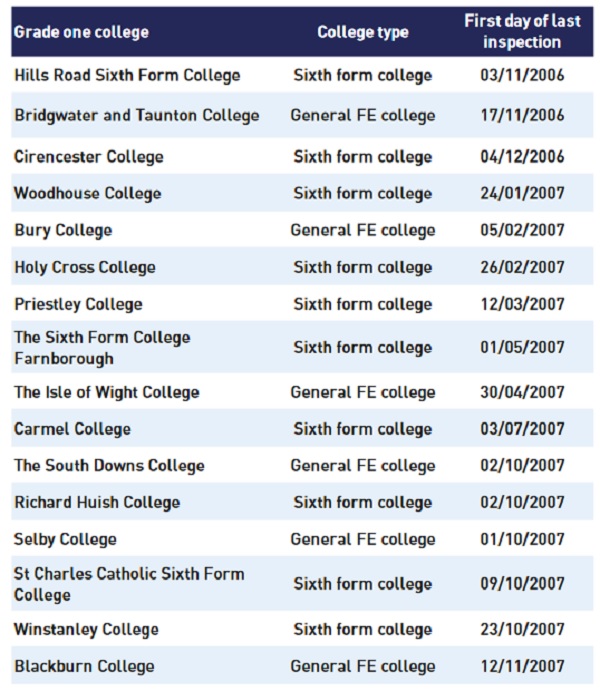Select Holy Cross College cell
This screenshot has width=600, height=691.
(85, 268)
